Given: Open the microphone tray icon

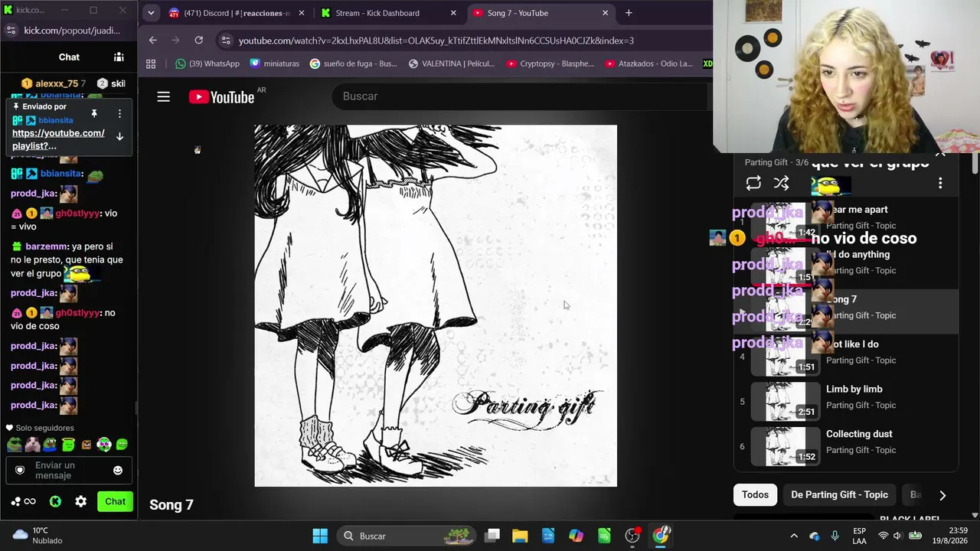Looking at the screenshot, I should pyautogui.click(x=835, y=536).
